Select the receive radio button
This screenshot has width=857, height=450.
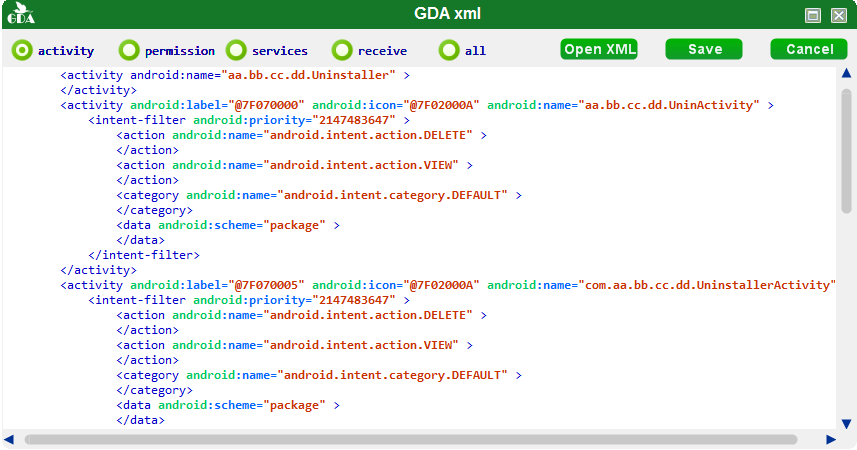[342, 50]
